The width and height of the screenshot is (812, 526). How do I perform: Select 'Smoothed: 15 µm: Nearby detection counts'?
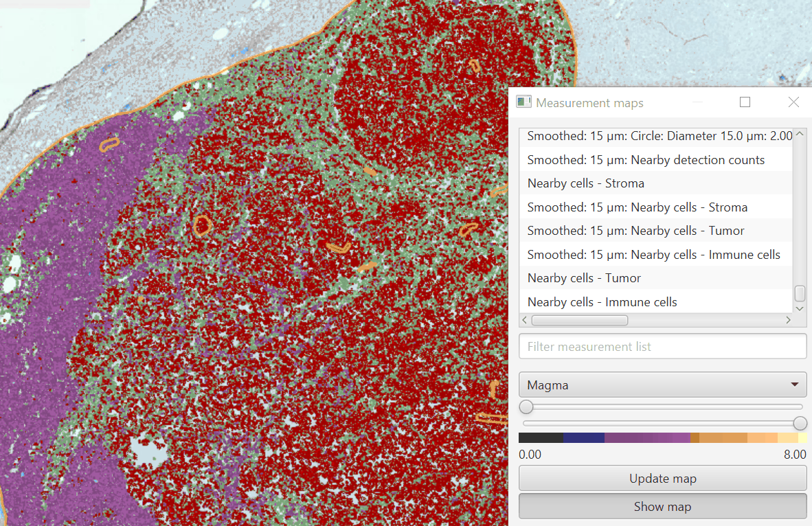click(646, 159)
